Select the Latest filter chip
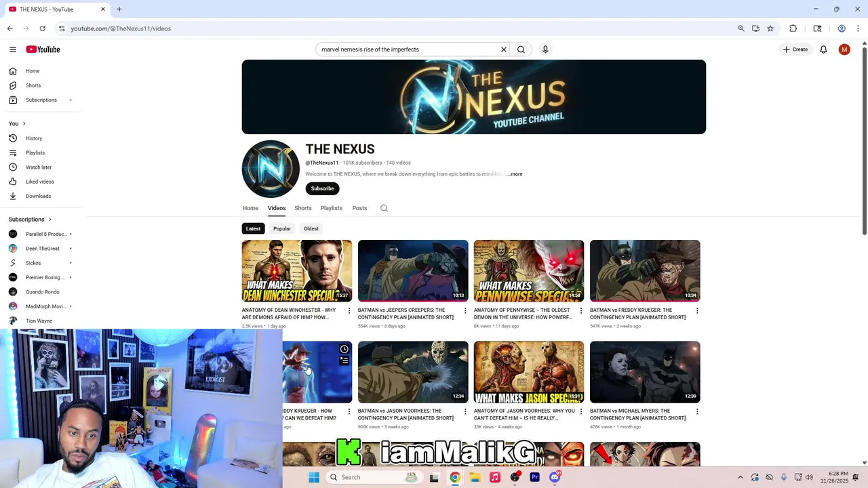Viewport: 868px width, 488px height. tap(253, 228)
